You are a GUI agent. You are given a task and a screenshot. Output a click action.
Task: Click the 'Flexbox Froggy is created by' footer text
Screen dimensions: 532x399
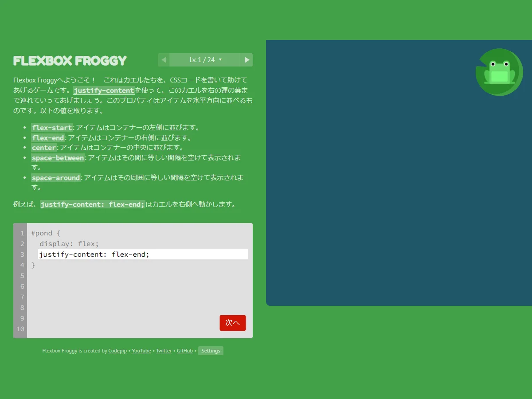coord(74,351)
